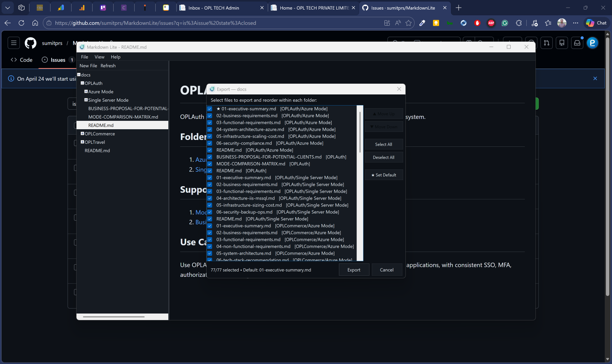Click the GitHub octocat logo
Image resolution: width=612 pixels, height=364 pixels.
(31, 43)
